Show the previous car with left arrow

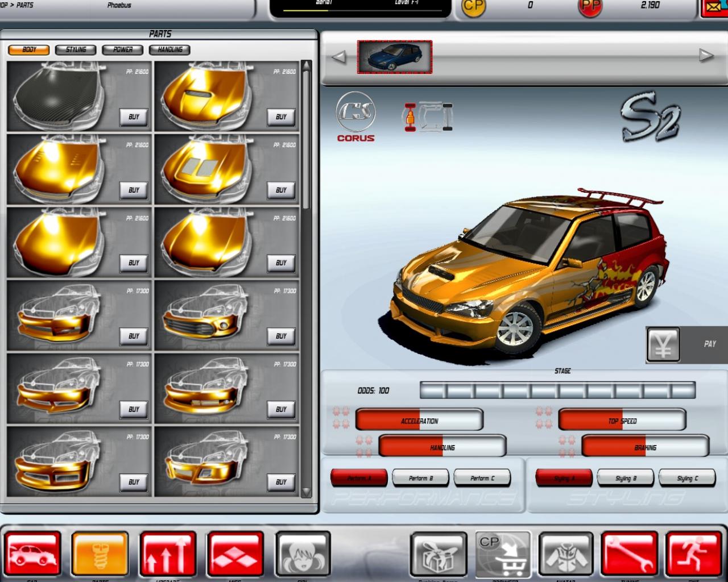click(339, 57)
